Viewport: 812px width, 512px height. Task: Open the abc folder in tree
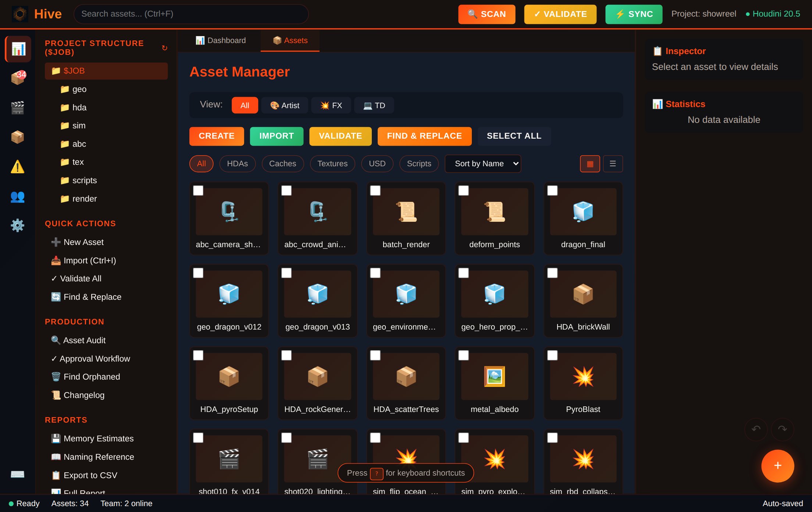[110, 144]
